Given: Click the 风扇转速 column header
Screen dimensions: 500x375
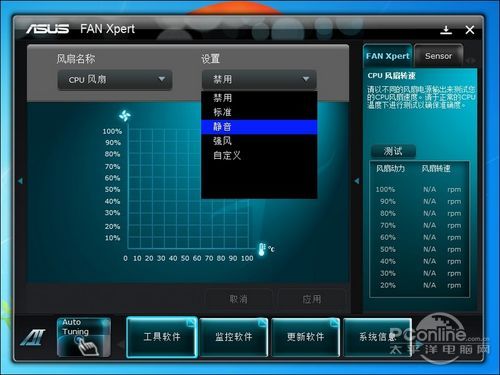Looking at the screenshot, I should tap(436, 168).
